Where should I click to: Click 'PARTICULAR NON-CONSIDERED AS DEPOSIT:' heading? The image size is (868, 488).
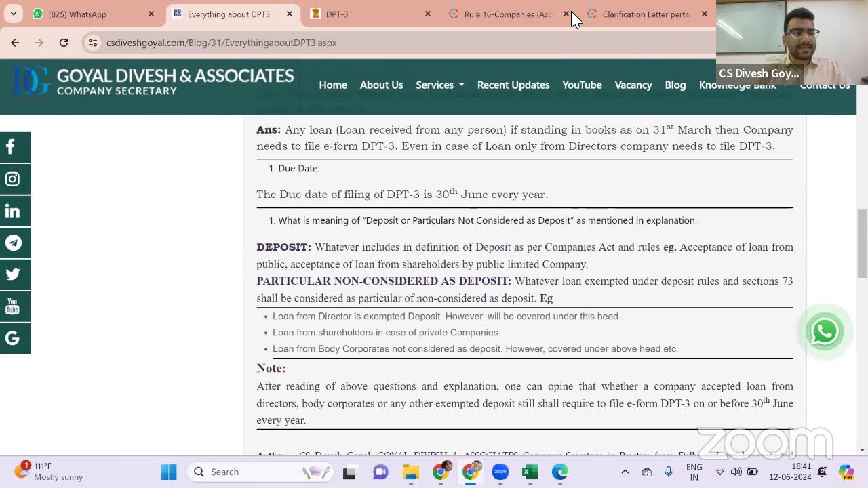tap(384, 281)
